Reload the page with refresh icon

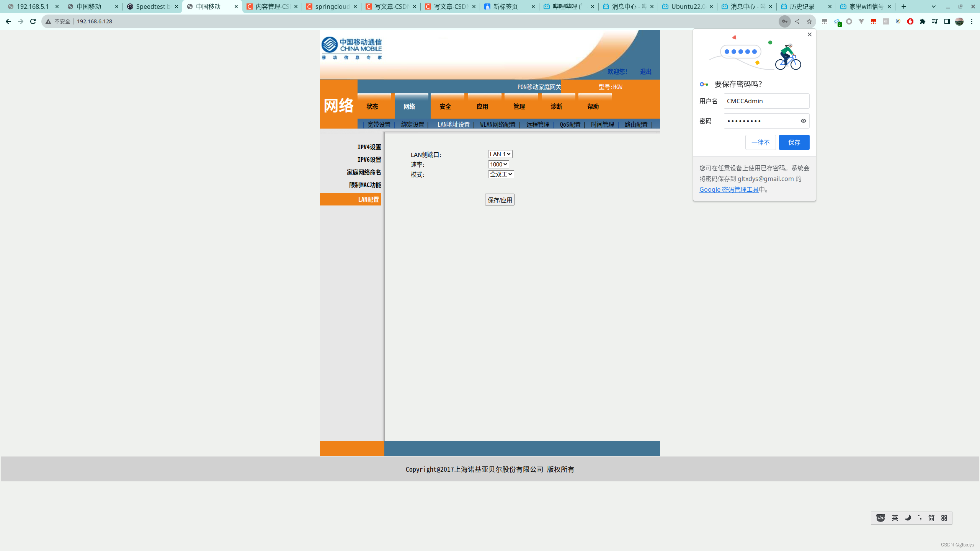click(x=33, y=21)
